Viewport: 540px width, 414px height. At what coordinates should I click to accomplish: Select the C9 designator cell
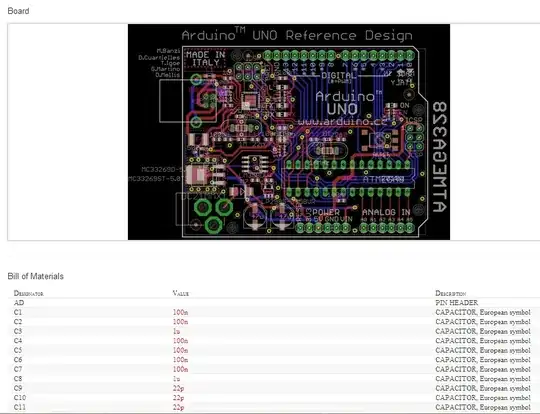(18, 388)
